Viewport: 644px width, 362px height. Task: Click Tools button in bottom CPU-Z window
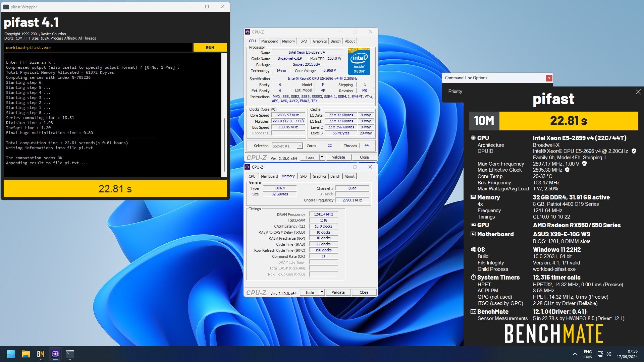pyautogui.click(x=310, y=292)
